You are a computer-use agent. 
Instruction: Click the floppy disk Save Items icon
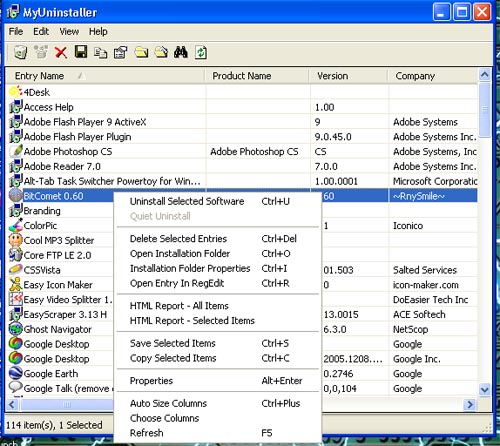tap(81, 52)
